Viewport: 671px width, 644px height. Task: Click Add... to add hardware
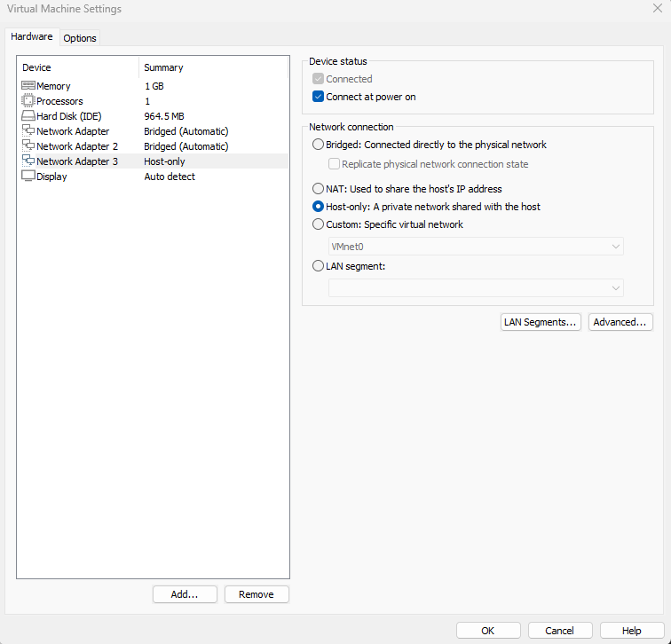point(185,594)
